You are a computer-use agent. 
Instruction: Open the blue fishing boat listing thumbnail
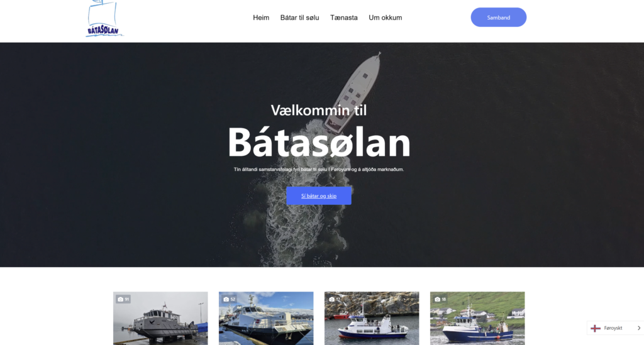coord(477,319)
